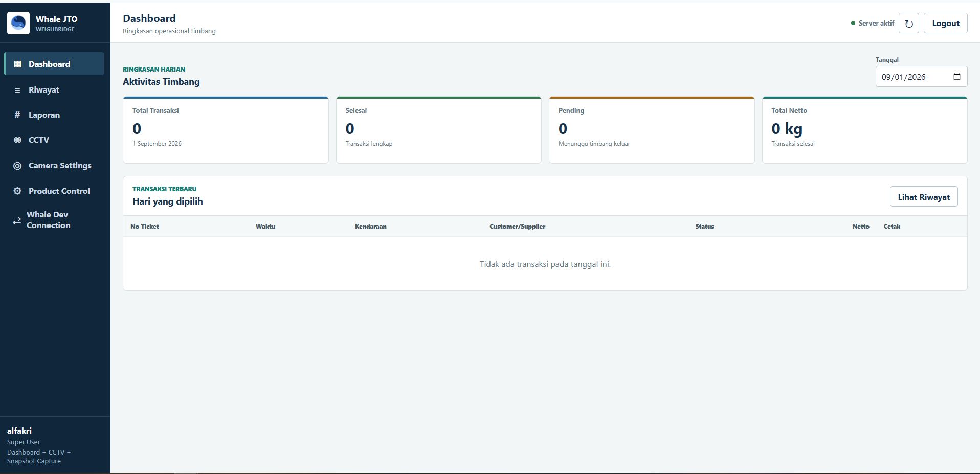Image resolution: width=980 pixels, height=474 pixels.
Task: Click the No Ticket column header
Action: click(145, 226)
